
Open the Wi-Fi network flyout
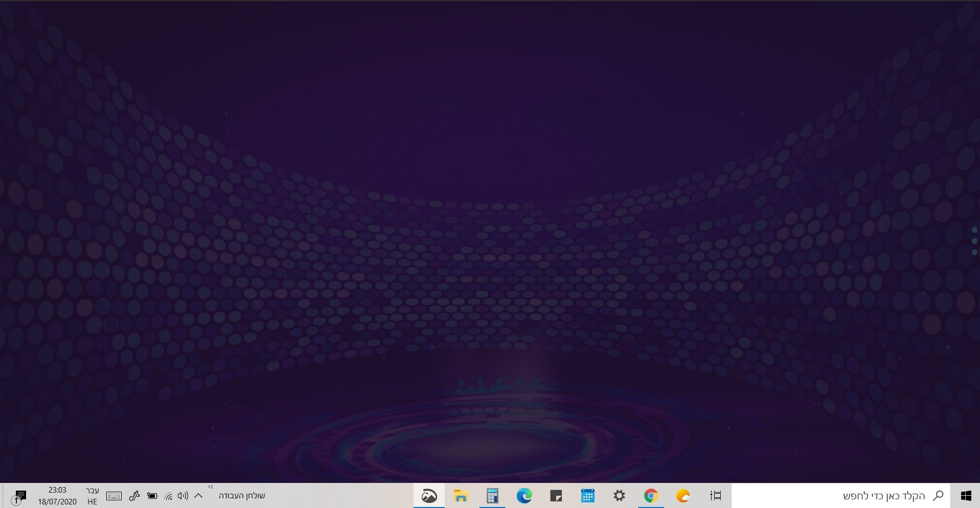(168, 495)
